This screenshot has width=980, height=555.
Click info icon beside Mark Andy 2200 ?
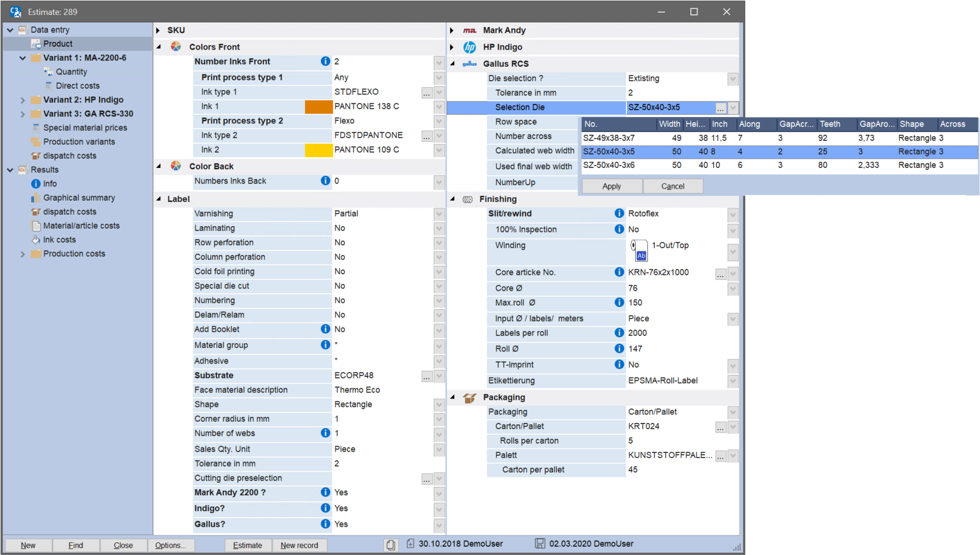point(325,492)
